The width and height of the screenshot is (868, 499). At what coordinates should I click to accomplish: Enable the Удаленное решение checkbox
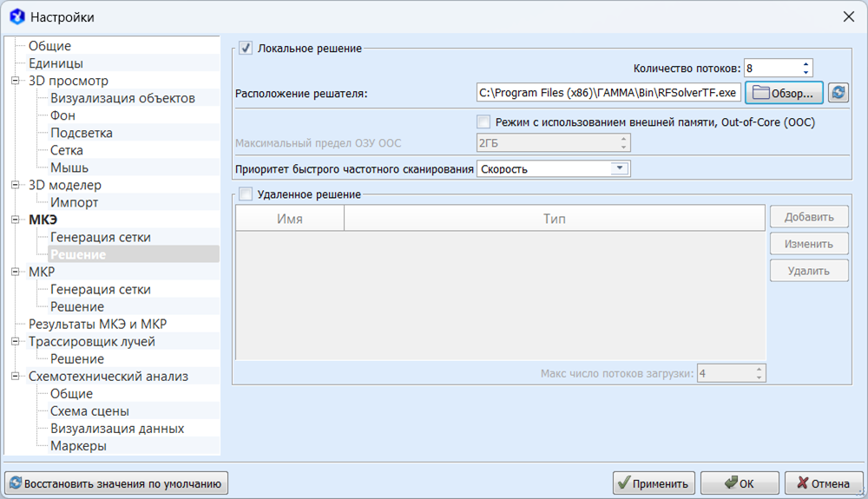[246, 195]
